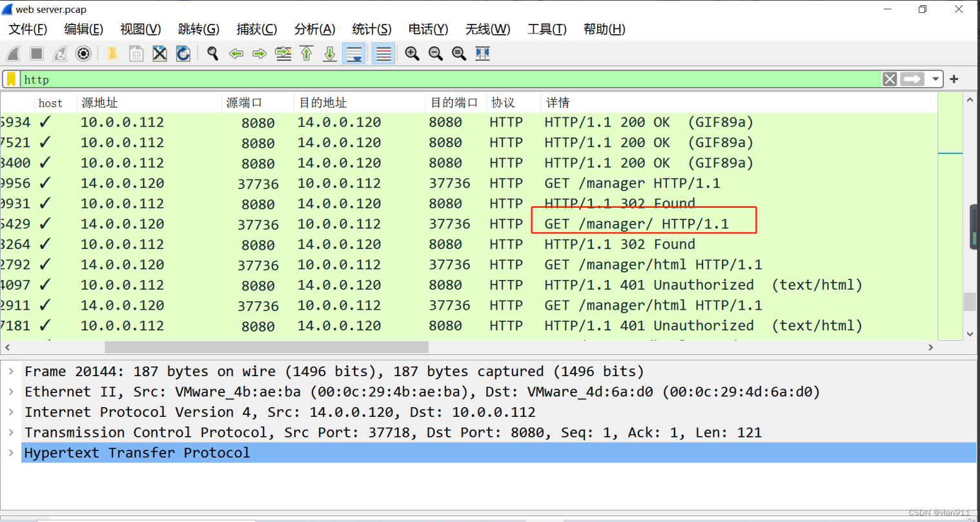Apply the display filter arrow button

pos(912,79)
